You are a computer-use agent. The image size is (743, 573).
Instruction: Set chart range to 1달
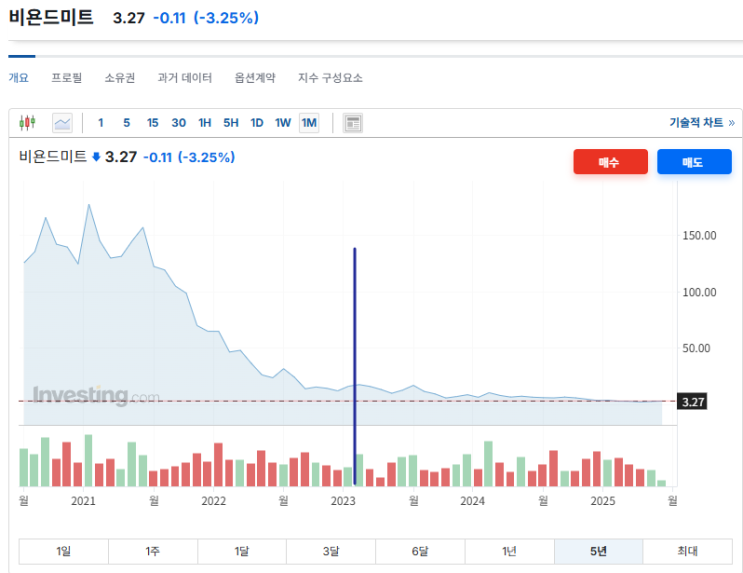click(x=242, y=551)
